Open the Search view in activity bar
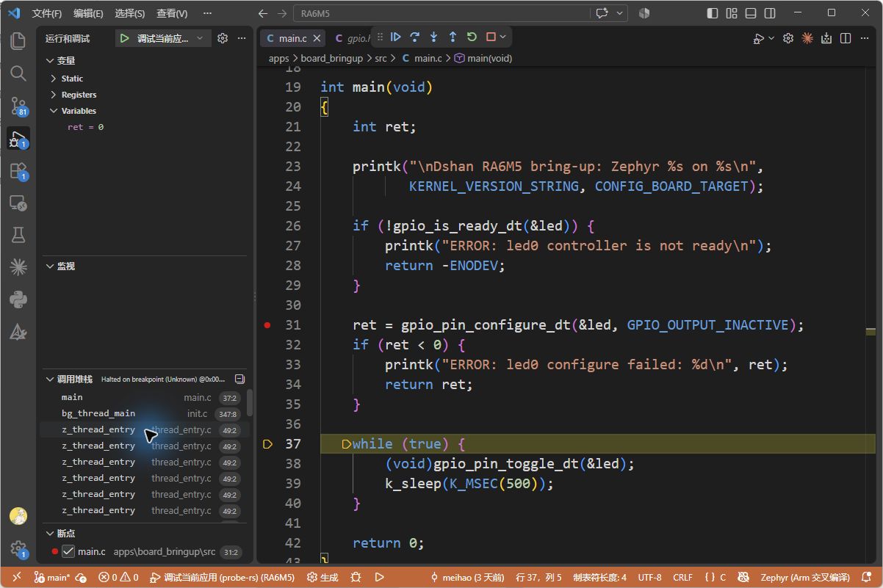The width and height of the screenshot is (883, 588). 18,73
